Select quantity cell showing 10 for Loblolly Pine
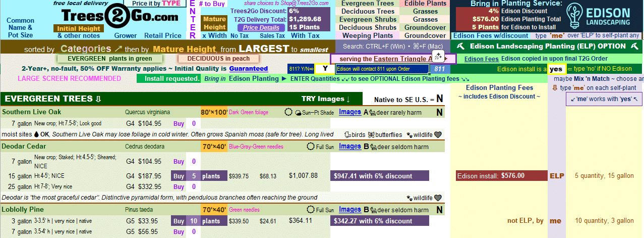This screenshot has height=238, width=644. pos(194,221)
